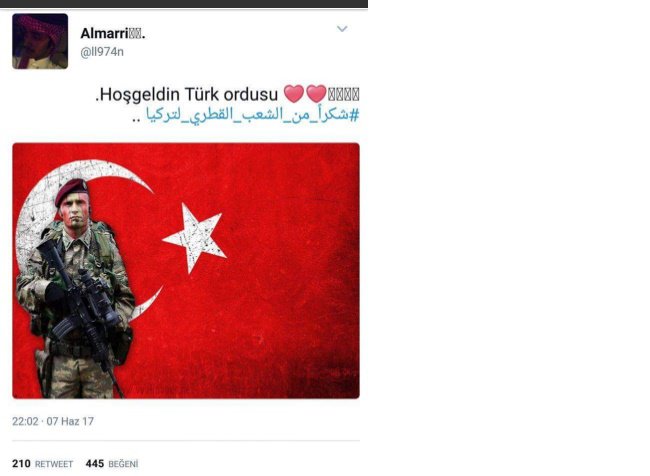
Task: Click the dark bar above the tweet
Action: tap(184, 4)
